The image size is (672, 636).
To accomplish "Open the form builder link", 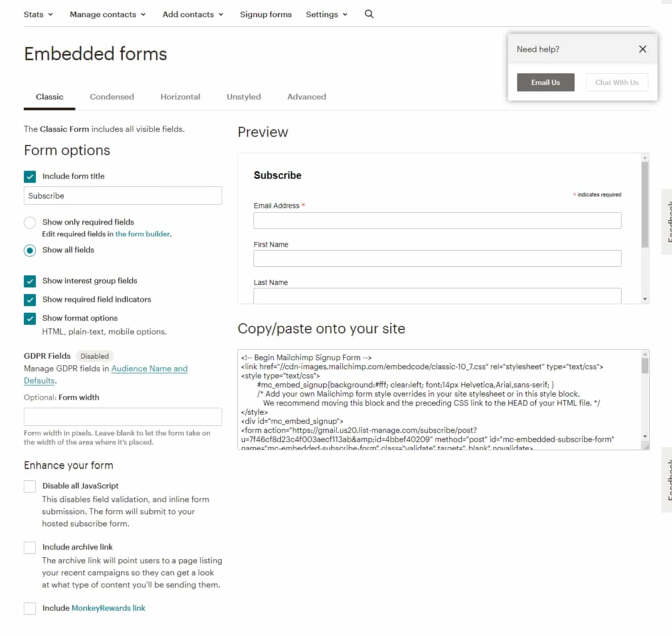I will [x=142, y=234].
